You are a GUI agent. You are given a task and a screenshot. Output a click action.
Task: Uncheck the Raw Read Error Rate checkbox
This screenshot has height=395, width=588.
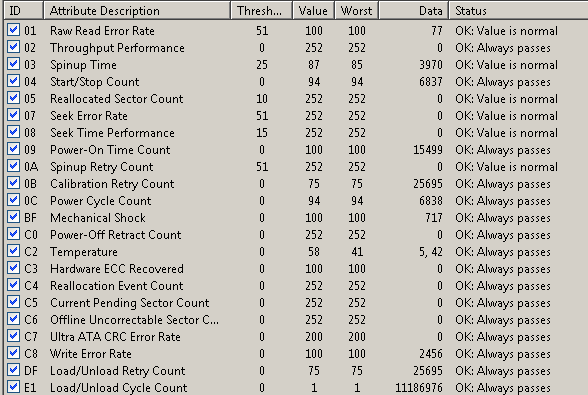pyautogui.click(x=14, y=30)
